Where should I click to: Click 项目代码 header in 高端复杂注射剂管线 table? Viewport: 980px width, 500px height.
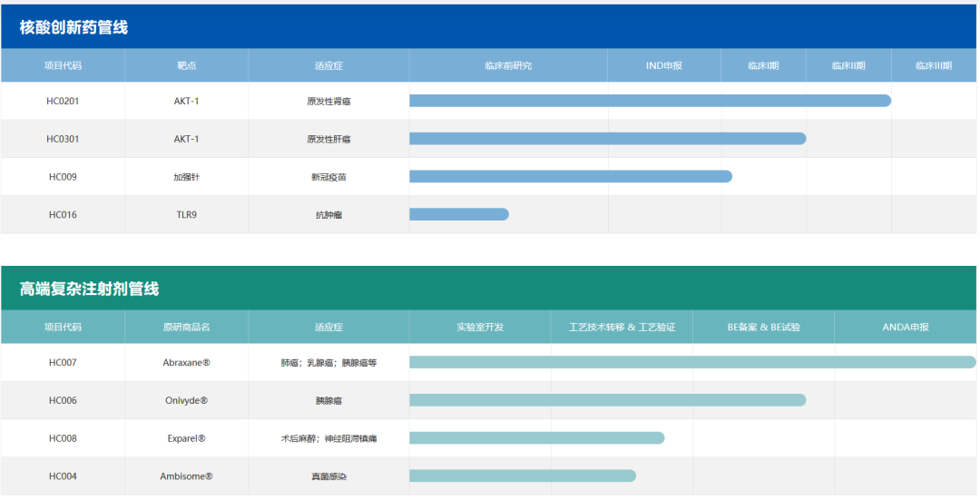(63, 327)
